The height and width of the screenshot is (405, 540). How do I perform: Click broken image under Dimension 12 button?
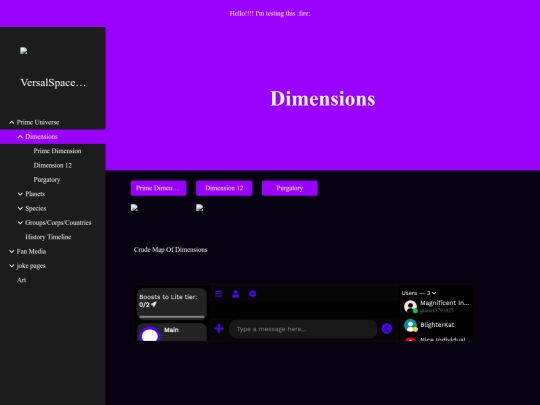coord(199,208)
